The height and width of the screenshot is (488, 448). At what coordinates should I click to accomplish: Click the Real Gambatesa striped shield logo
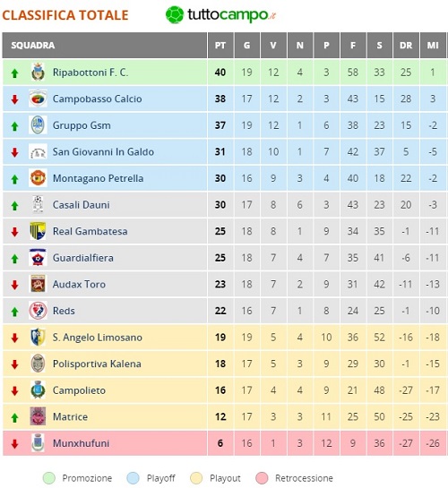pos(38,231)
